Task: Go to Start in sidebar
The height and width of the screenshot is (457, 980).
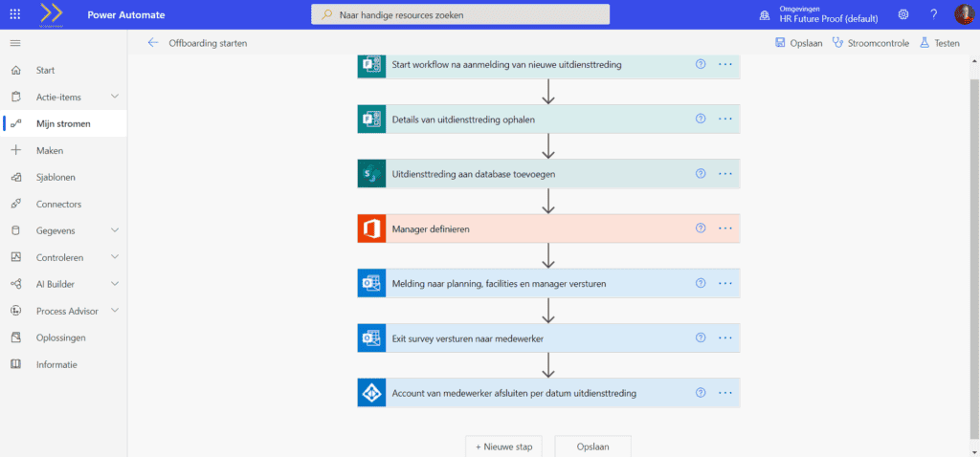Action: pyautogui.click(x=64, y=70)
